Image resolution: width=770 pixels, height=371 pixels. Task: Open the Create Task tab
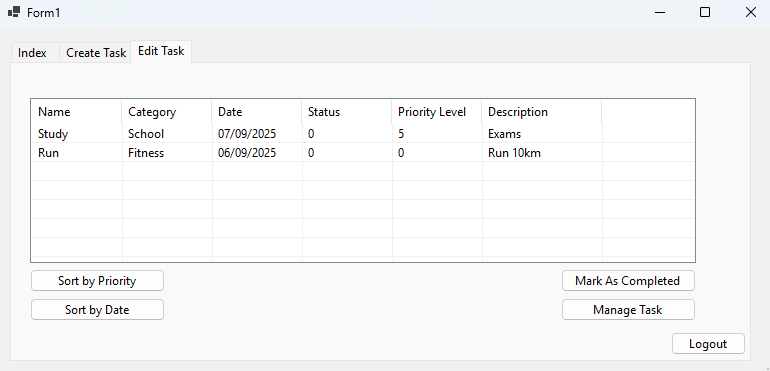pos(96,53)
